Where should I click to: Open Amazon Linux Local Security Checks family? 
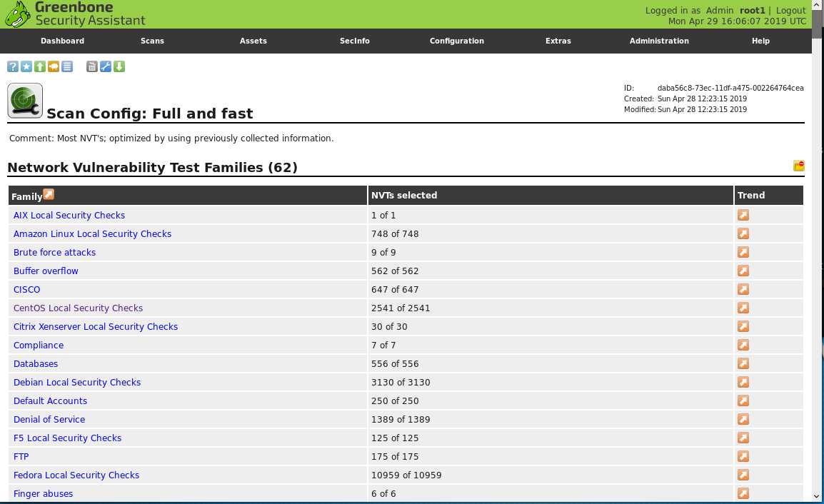(93, 233)
